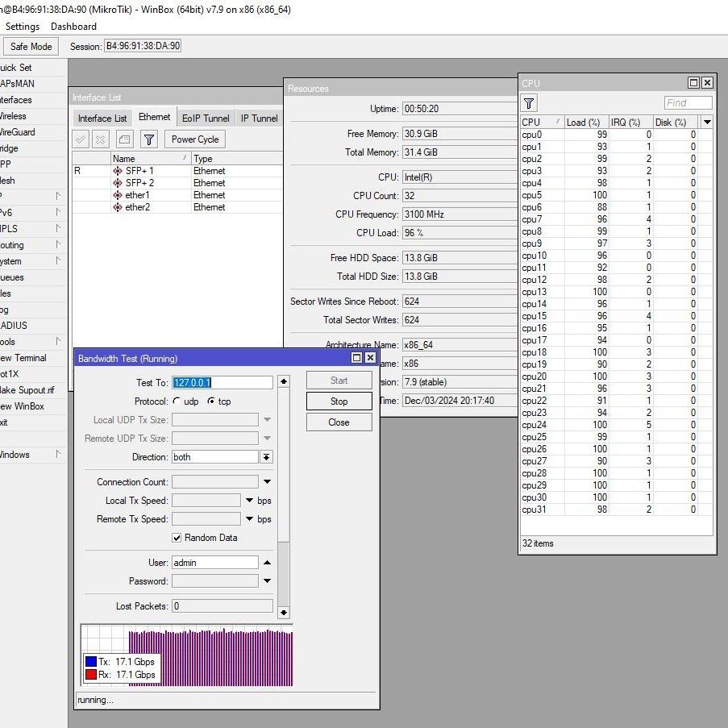The image size is (728, 728).
Task: Select the ether2 interface icon
Action: (118, 207)
